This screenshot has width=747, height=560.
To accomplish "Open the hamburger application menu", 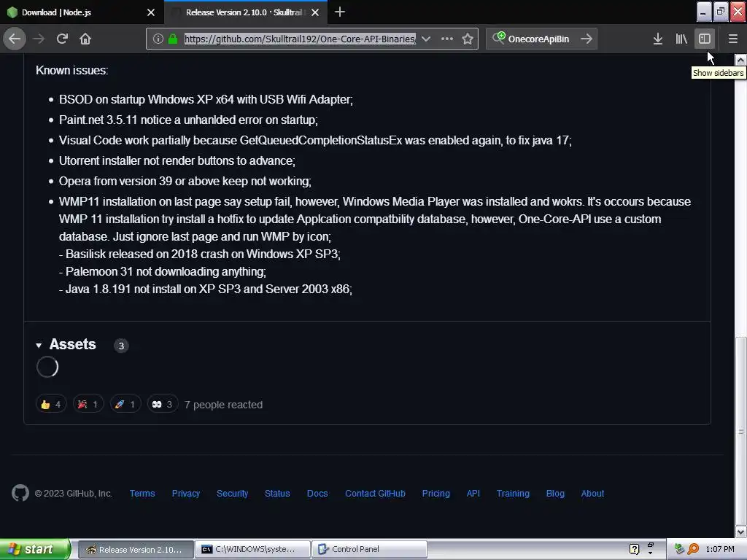I will [x=733, y=39].
